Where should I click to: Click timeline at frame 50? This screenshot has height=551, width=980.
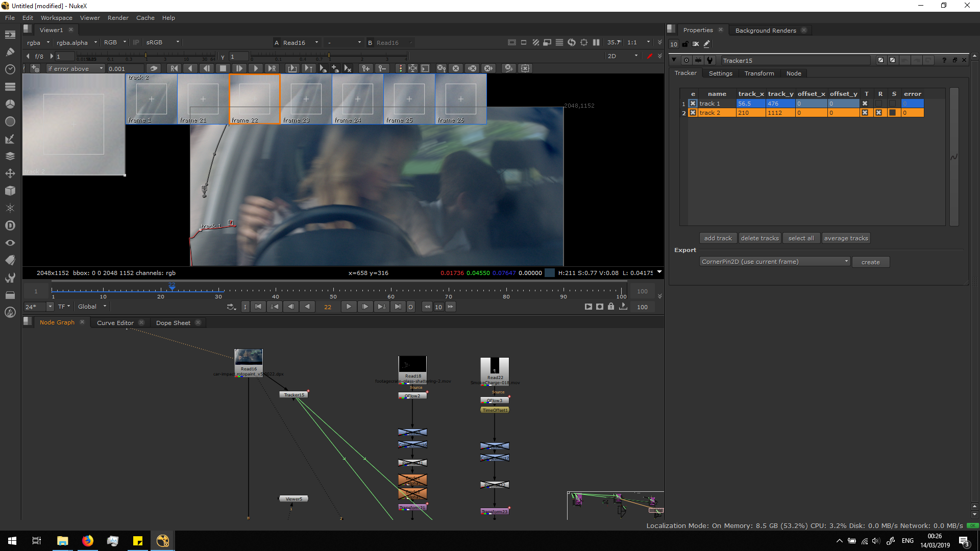click(333, 291)
